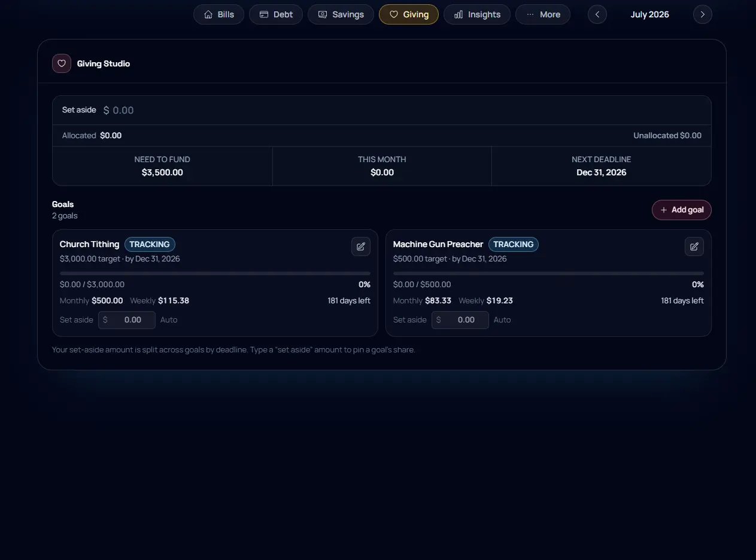Expand the More menu

543,14
